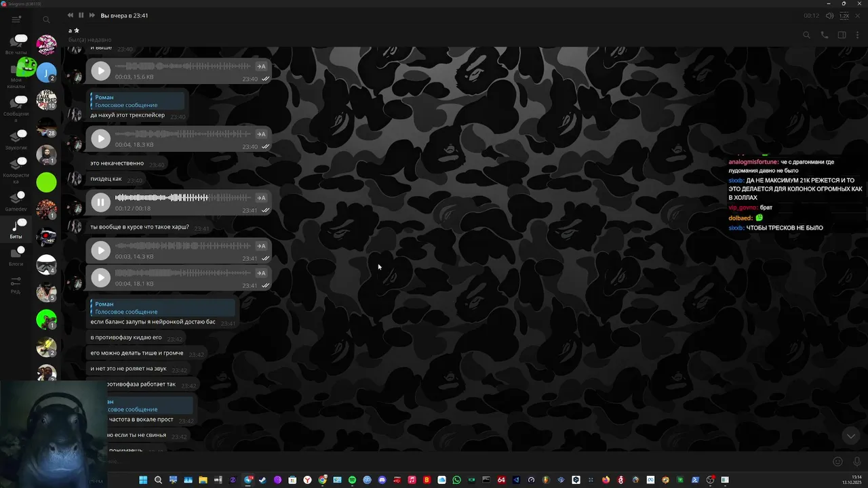Screen dimensions: 868x488
Task: Open WhatsApp from the taskbar
Action: tap(456, 480)
